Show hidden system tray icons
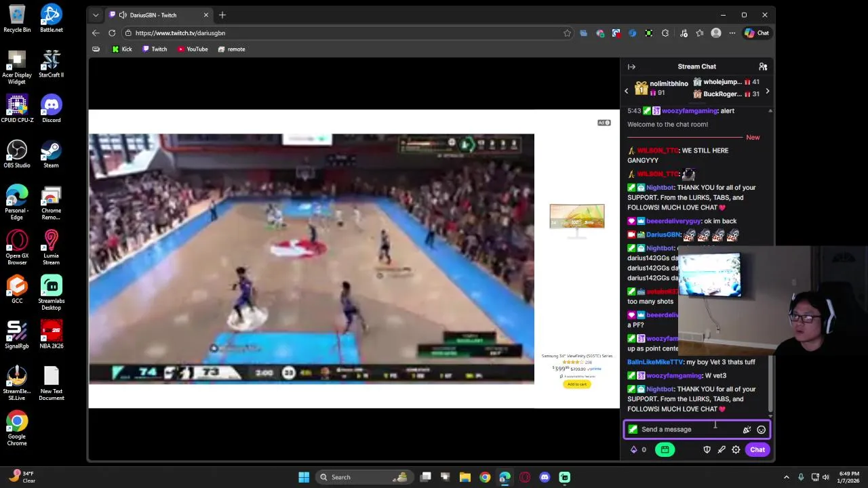This screenshot has height=488, width=868. (786, 477)
